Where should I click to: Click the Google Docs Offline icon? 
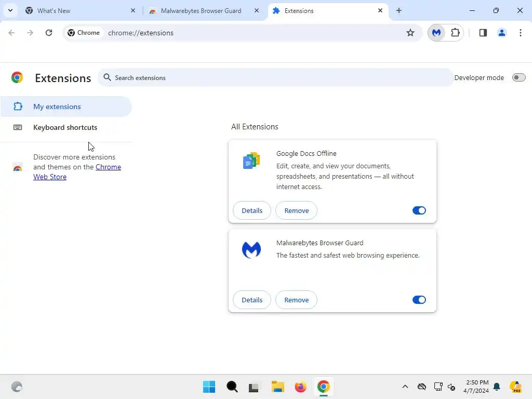tap(251, 161)
